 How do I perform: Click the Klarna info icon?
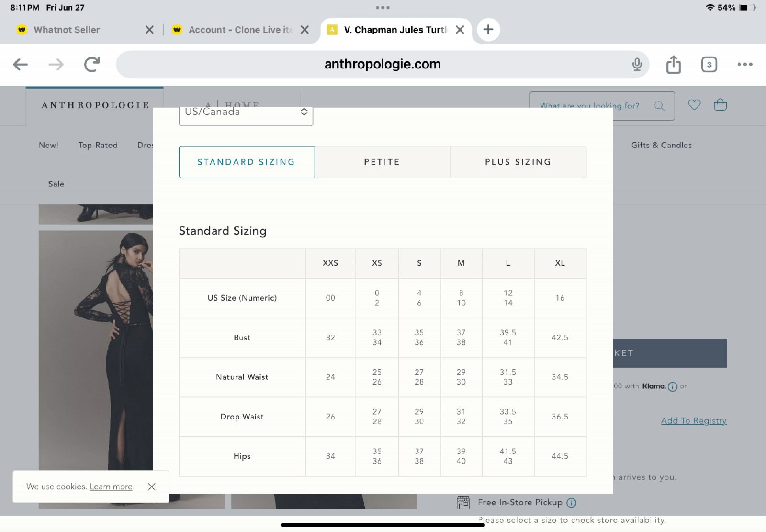[672, 386]
